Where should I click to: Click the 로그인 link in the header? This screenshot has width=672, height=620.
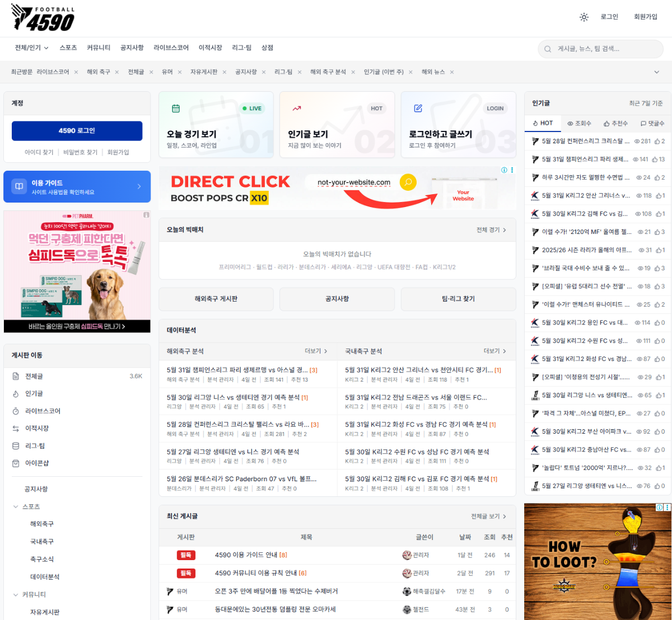[609, 17]
